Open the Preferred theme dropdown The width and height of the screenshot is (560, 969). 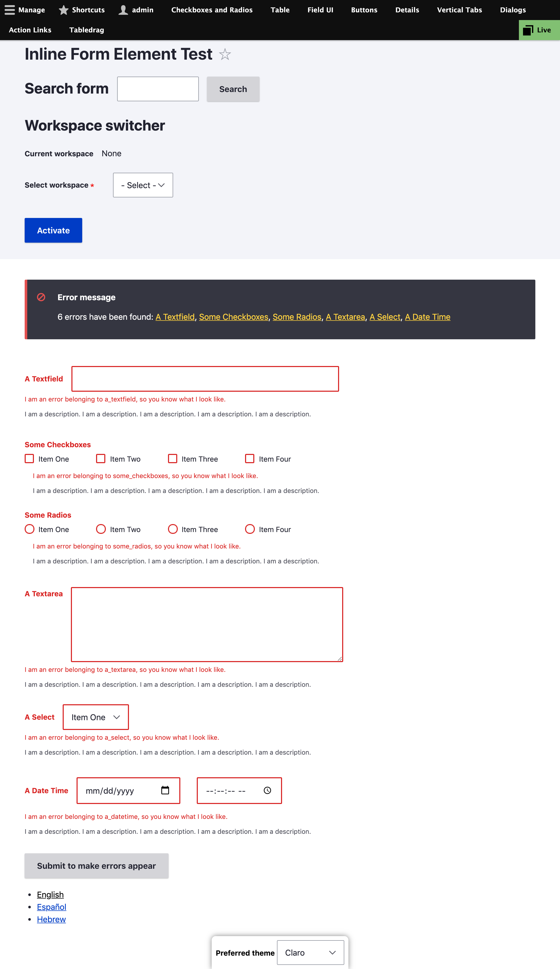point(310,953)
